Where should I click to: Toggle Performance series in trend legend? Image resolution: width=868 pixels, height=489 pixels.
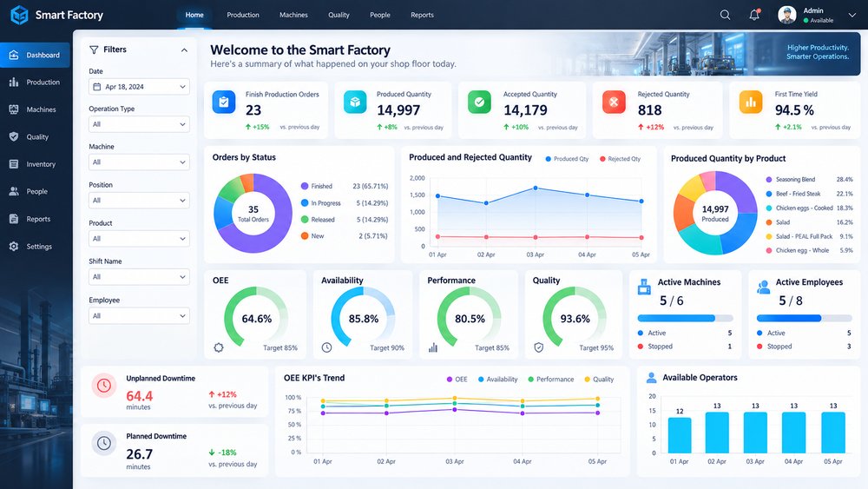(x=551, y=380)
